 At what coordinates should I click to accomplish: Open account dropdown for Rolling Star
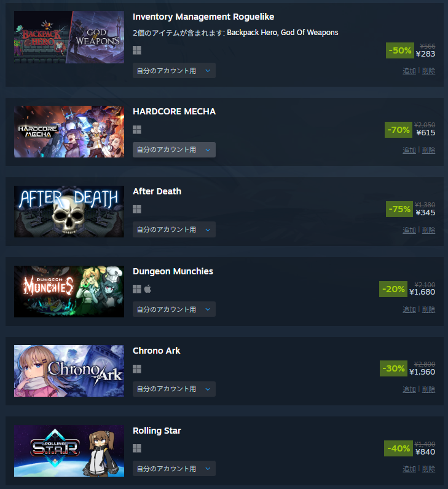pos(174,469)
